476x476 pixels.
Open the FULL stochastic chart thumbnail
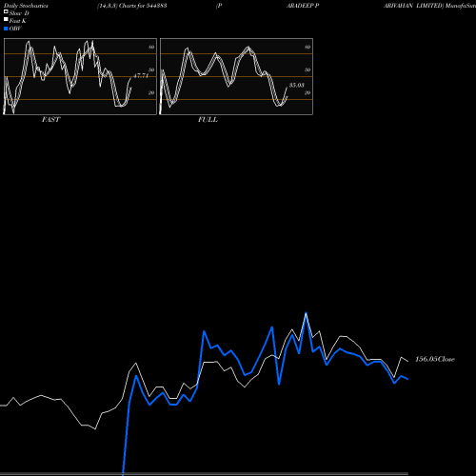click(236, 76)
